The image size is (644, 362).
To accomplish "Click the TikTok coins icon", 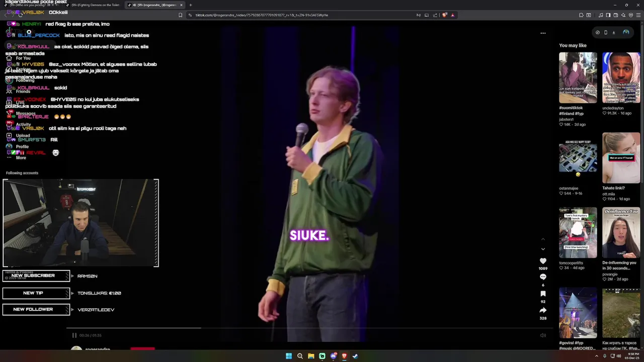I will pos(597,32).
